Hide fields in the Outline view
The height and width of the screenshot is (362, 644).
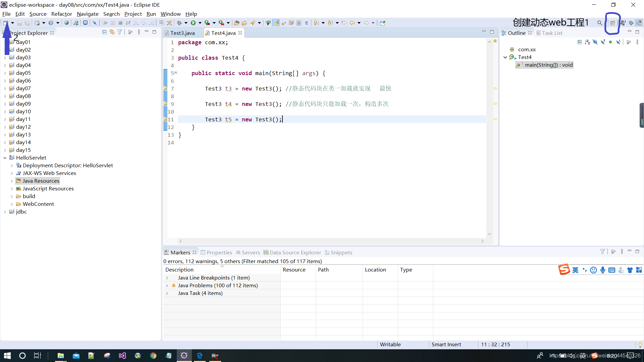coord(595,42)
